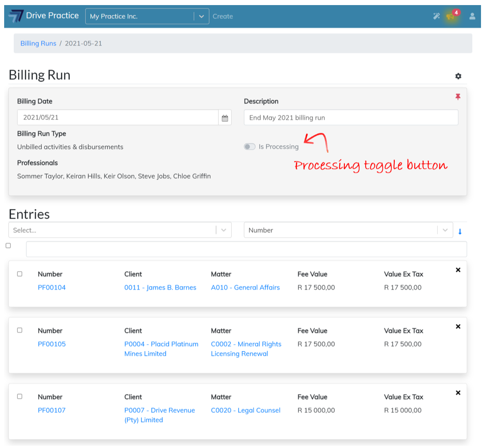Screen dimensions: 487x448
Task: Click the Description text field
Action: [x=351, y=118]
